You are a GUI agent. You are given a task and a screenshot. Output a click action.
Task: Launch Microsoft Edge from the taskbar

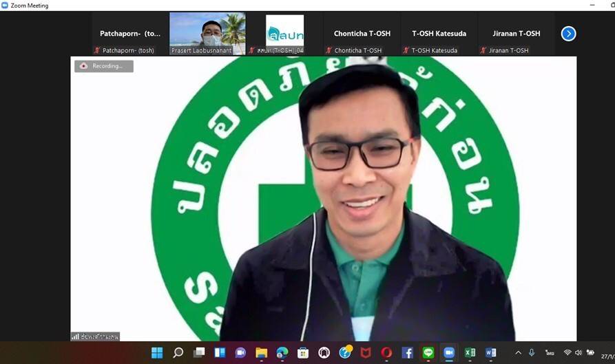point(282,352)
